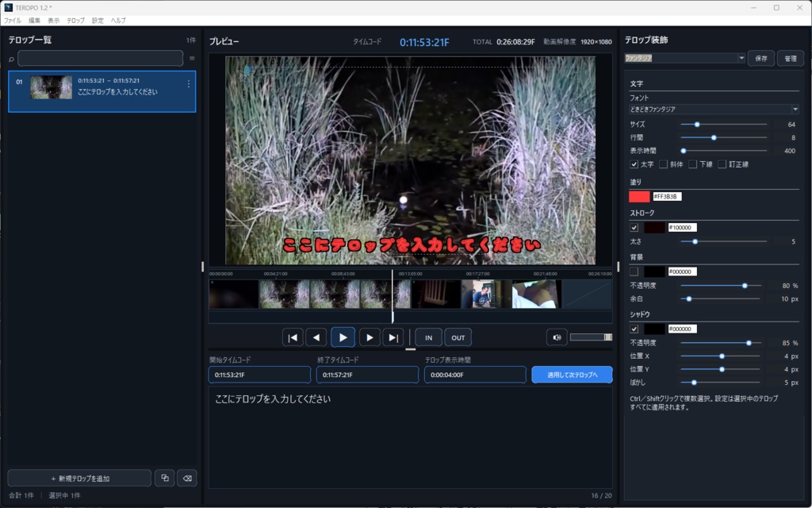
Task: Step forward one frame
Action: pos(370,337)
